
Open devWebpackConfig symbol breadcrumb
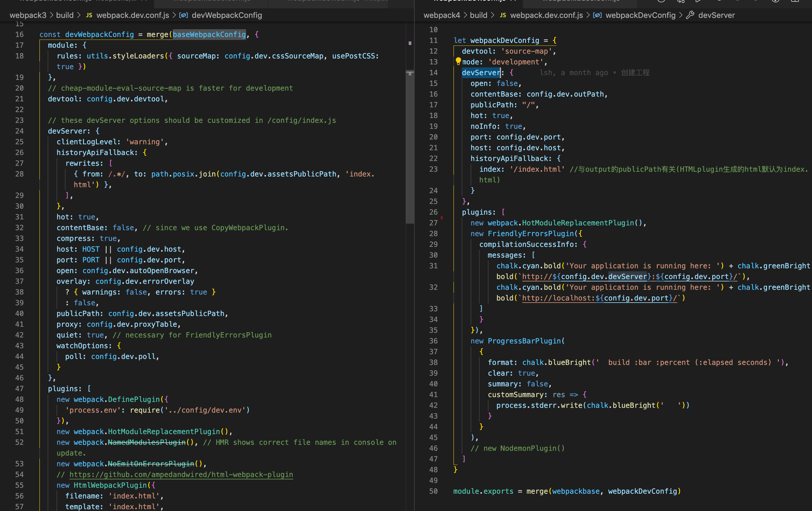[227, 15]
